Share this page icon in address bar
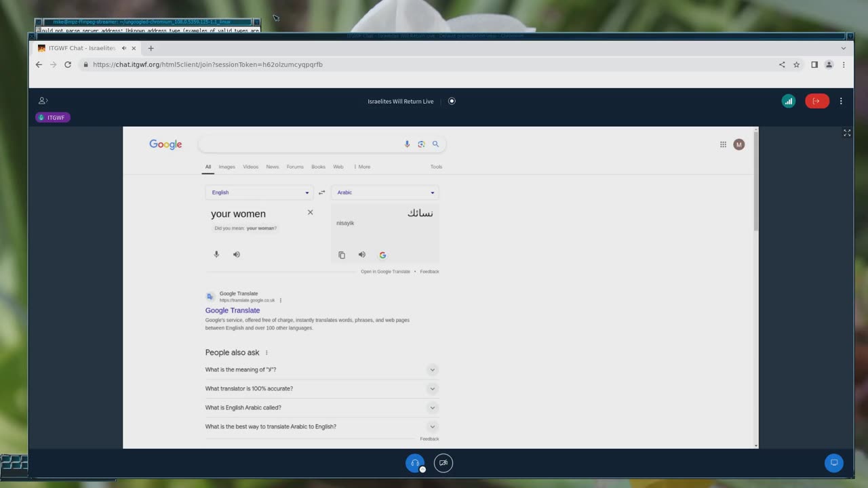The height and width of the screenshot is (488, 868). point(782,64)
